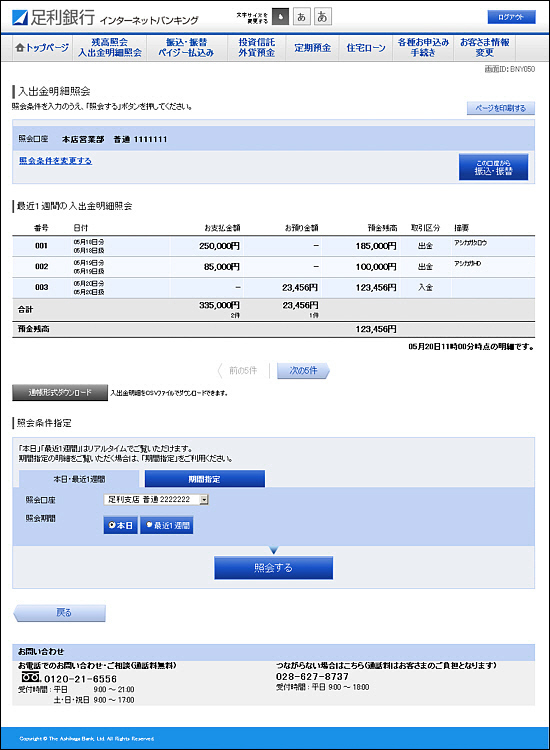Click 照会条件を変更する link
The image size is (550, 750).
[x=55, y=161]
